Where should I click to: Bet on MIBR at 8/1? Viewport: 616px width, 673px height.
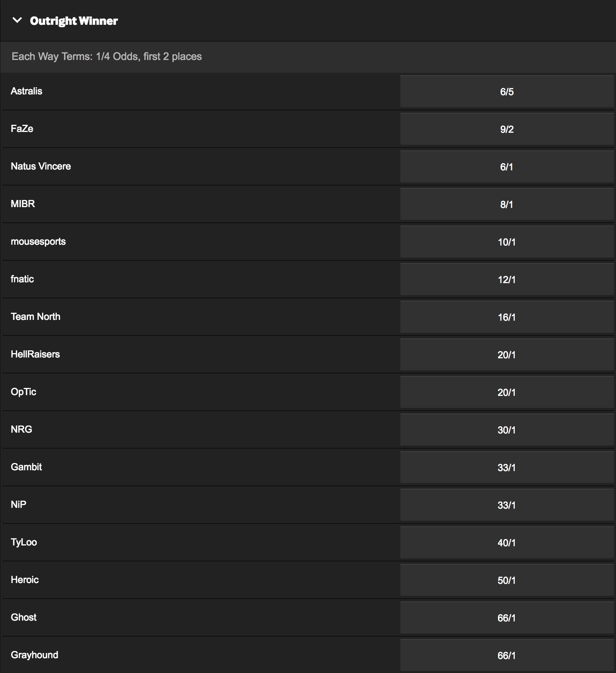point(507,204)
